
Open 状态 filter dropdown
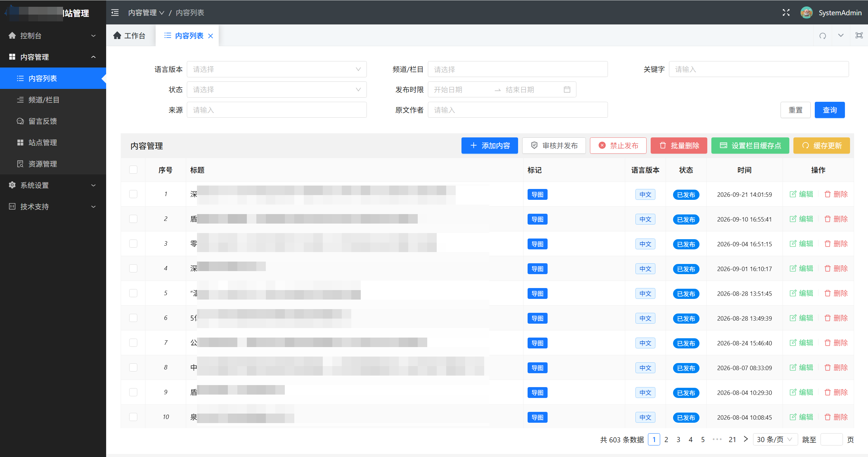pos(277,90)
